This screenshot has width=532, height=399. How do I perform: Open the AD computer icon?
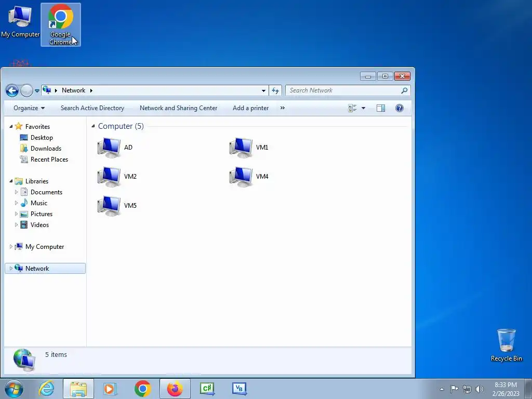tap(109, 148)
